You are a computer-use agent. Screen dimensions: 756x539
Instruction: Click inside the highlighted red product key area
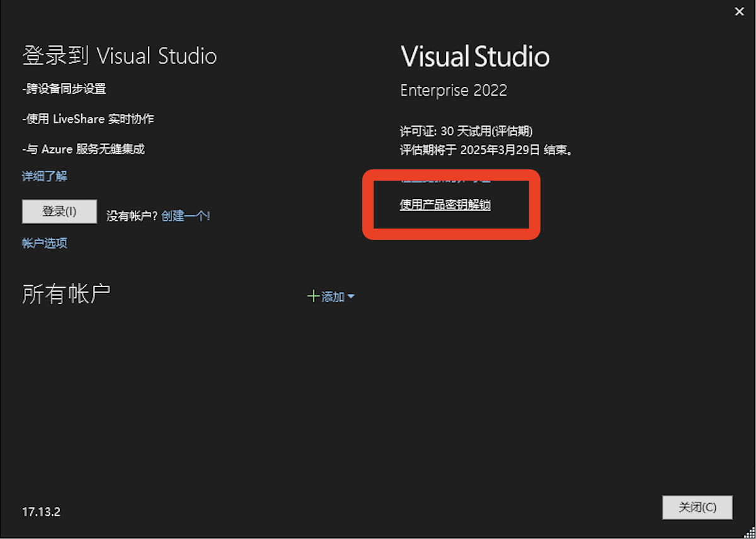pyautogui.click(x=450, y=205)
